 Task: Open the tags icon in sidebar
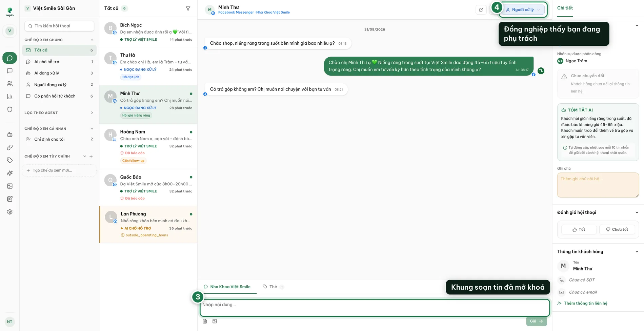click(10, 160)
